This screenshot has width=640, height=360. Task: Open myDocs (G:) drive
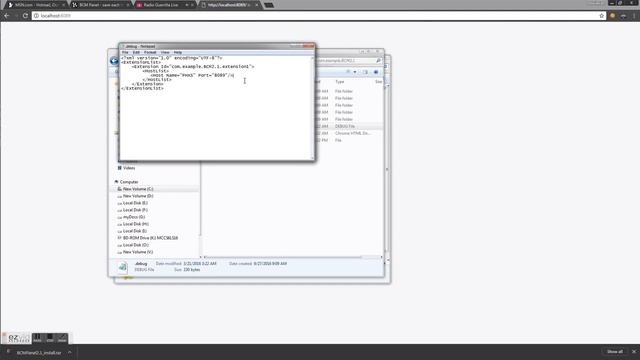(134, 217)
